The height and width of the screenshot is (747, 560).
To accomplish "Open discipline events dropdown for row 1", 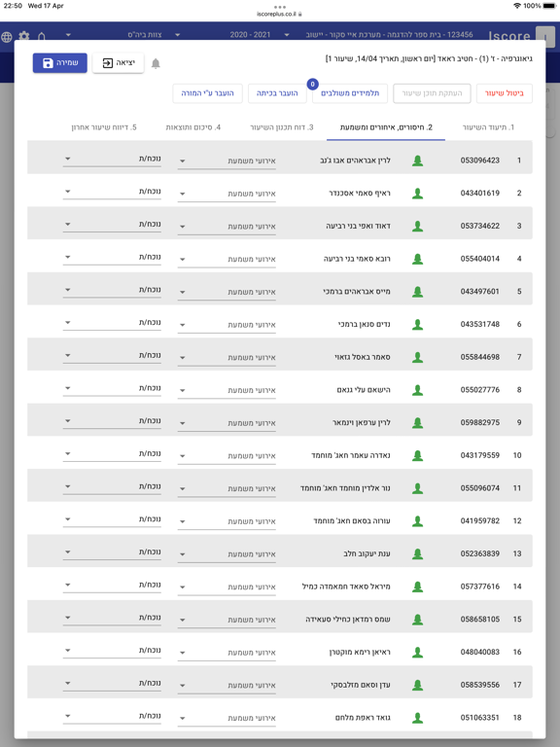I will [x=227, y=161].
